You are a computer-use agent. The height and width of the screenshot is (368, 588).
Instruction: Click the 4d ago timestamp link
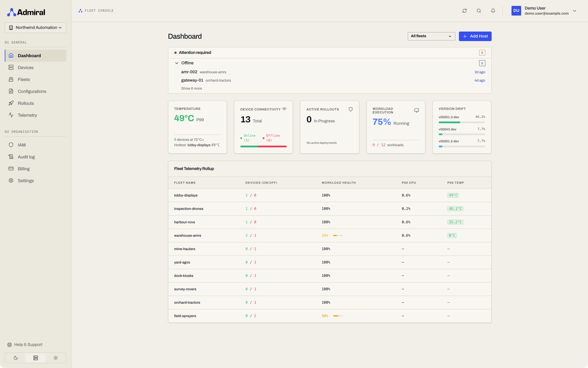tap(480, 80)
